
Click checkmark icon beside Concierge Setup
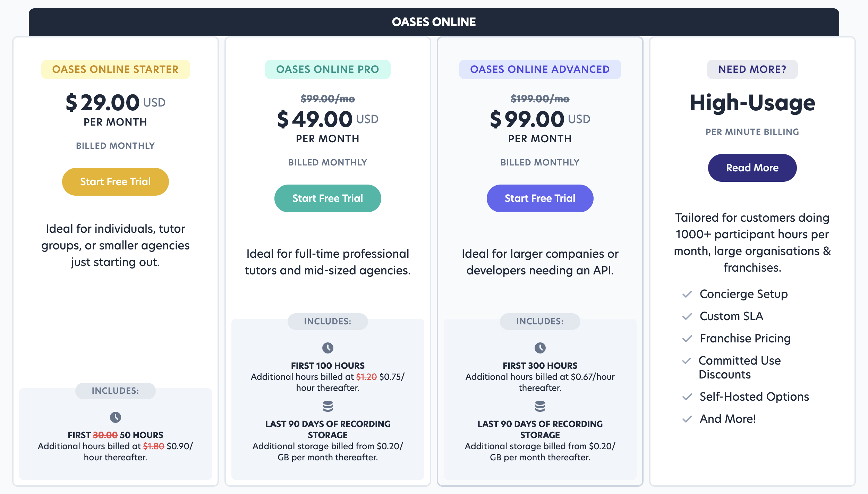[687, 294]
